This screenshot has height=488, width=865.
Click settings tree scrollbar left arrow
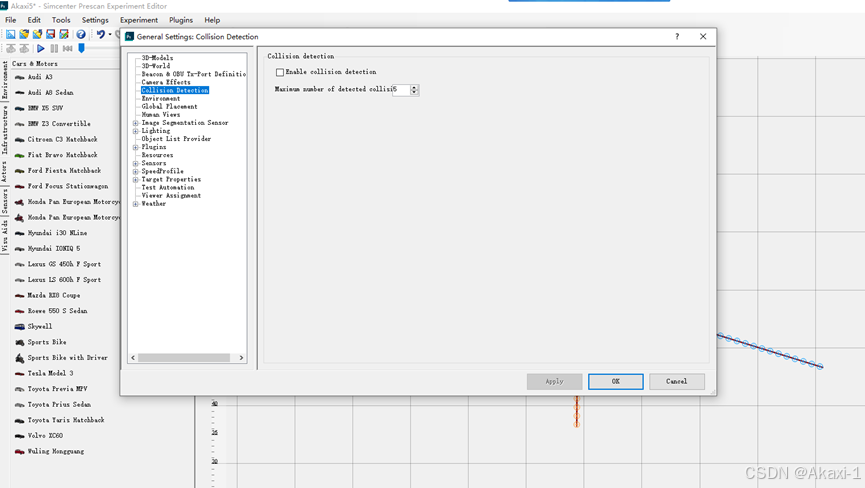point(133,358)
